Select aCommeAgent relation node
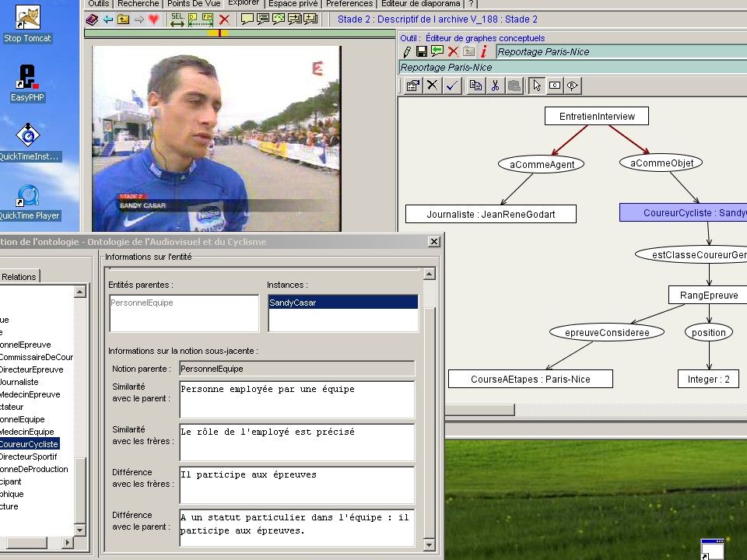The width and height of the screenshot is (747, 560). [542, 164]
